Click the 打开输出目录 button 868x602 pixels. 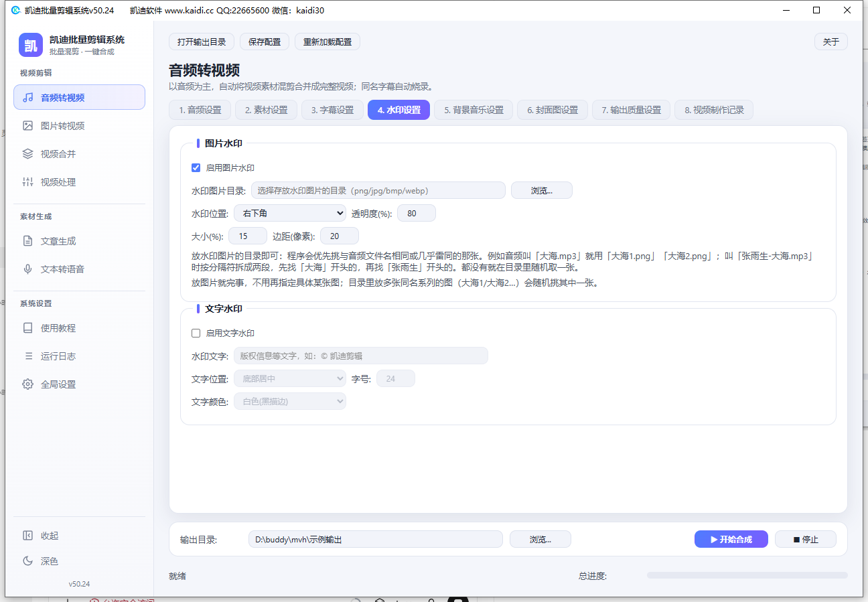coord(202,42)
